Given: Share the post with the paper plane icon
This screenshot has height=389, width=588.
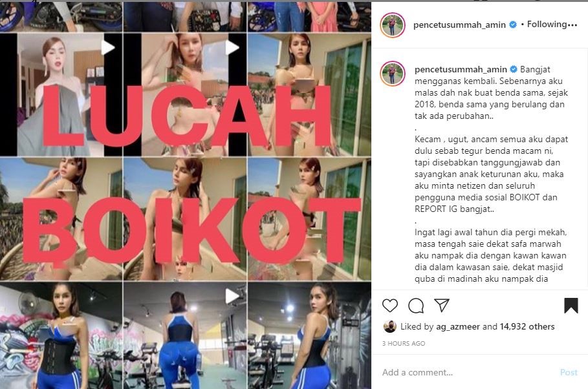Looking at the screenshot, I should (442, 306).
